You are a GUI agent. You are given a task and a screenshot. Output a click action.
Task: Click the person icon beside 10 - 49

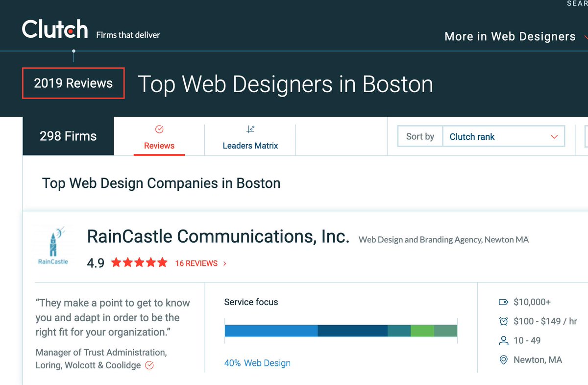tap(503, 340)
